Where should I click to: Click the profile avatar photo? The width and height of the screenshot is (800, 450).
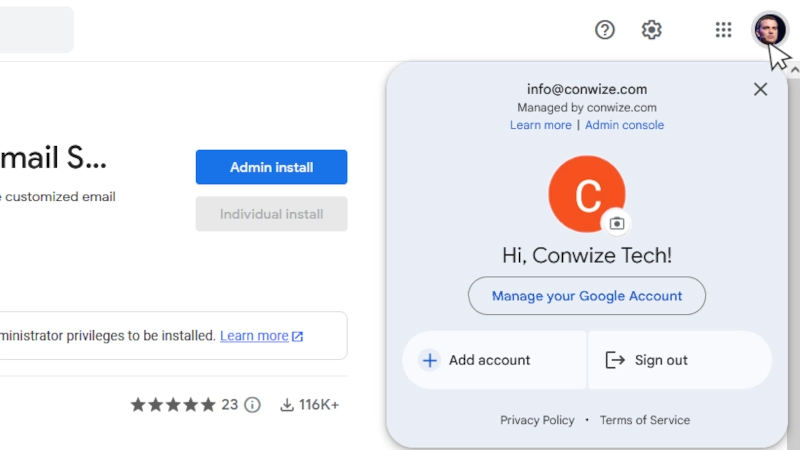point(770,30)
